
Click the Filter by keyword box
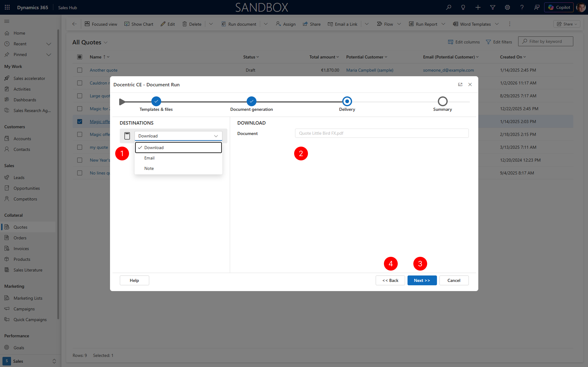pos(545,41)
